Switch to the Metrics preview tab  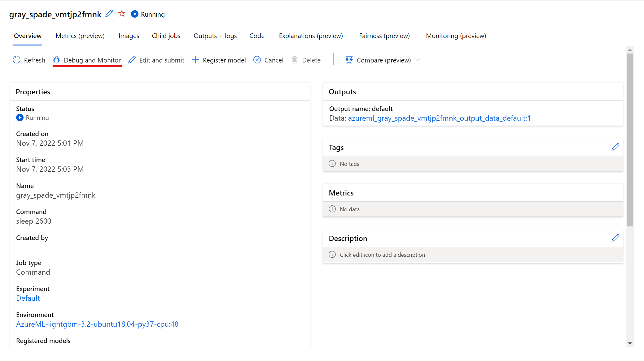pos(80,35)
